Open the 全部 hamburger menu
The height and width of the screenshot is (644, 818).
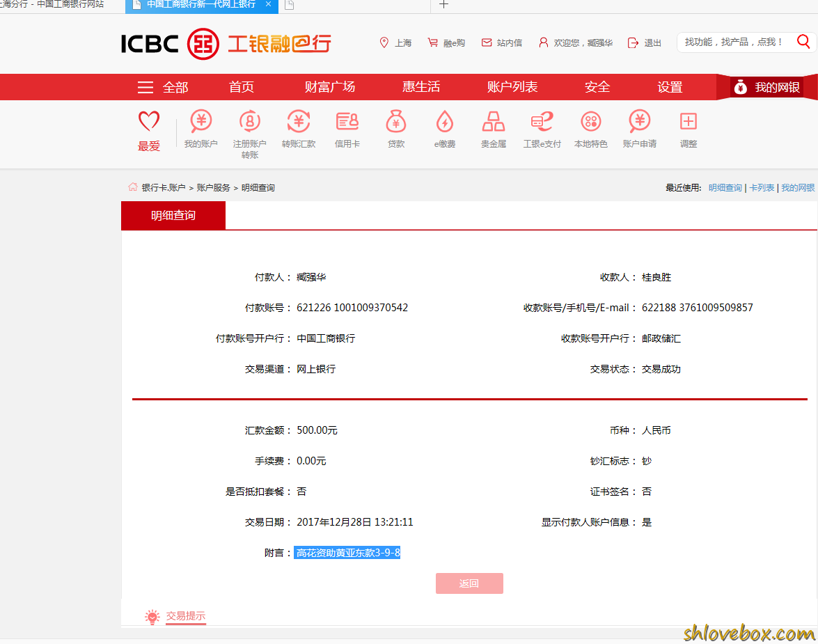tap(162, 87)
